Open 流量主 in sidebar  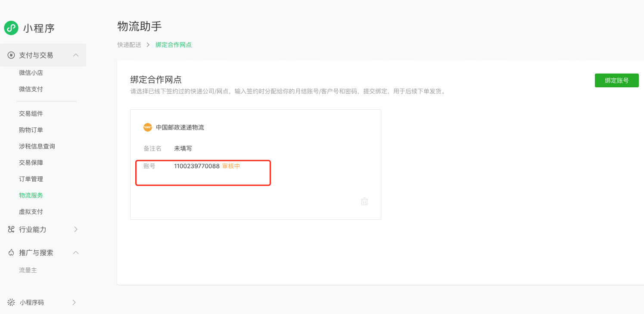tap(28, 270)
